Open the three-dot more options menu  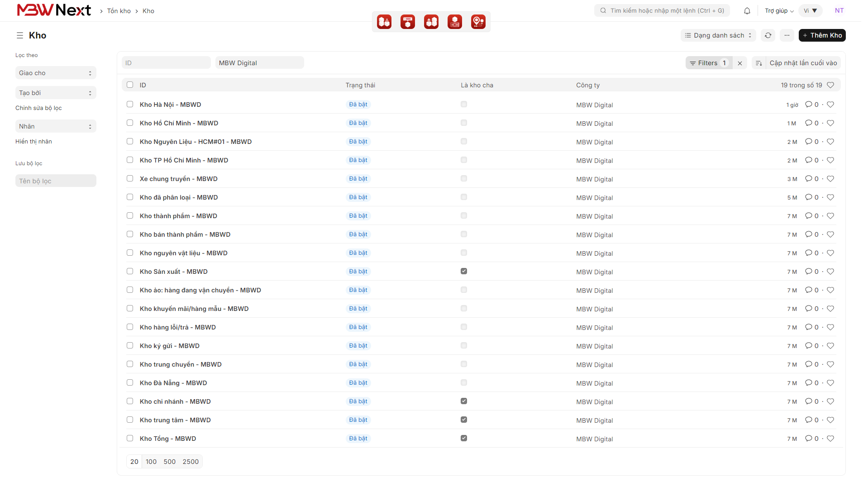pyautogui.click(x=787, y=35)
